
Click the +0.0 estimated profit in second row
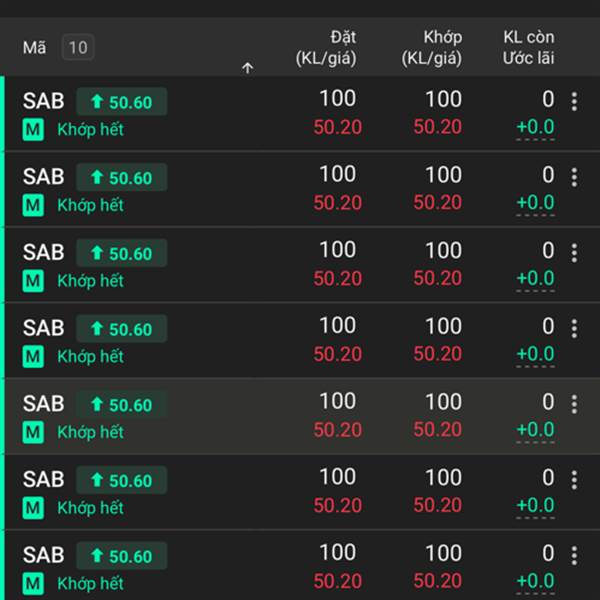[x=535, y=203]
